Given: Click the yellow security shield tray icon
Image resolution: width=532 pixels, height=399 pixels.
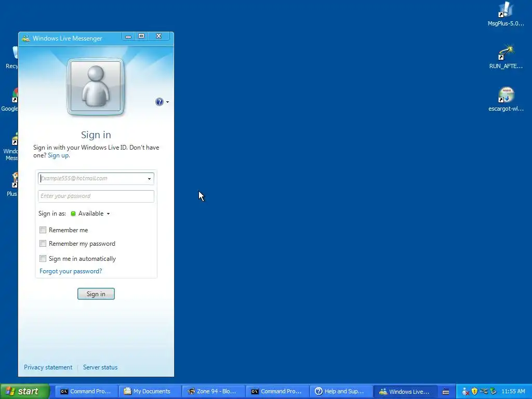Looking at the screenshot, I should point(475,392).
